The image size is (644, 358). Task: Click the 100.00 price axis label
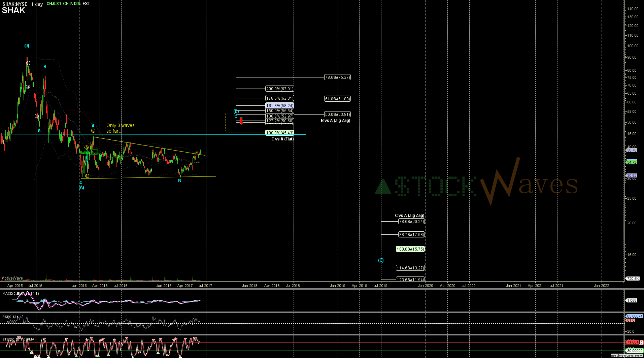pos(633,46)
